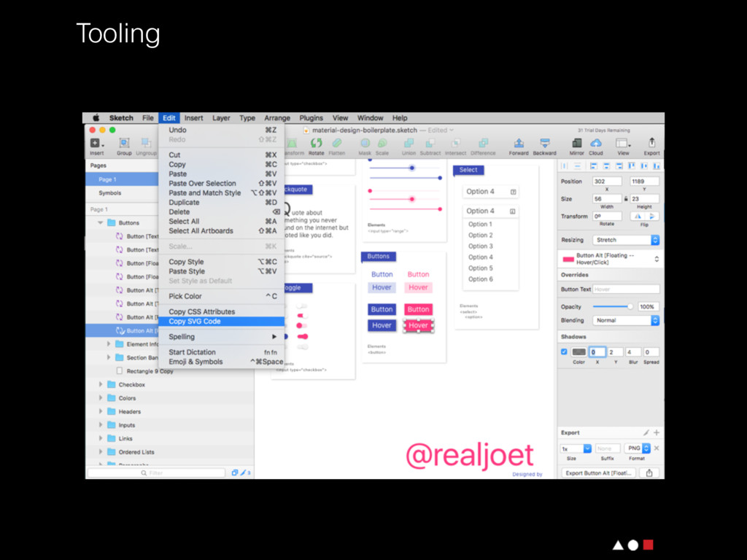Click the Button Text override field
The width and height of the screenshot is (747, 560).
tap(626, 289)
